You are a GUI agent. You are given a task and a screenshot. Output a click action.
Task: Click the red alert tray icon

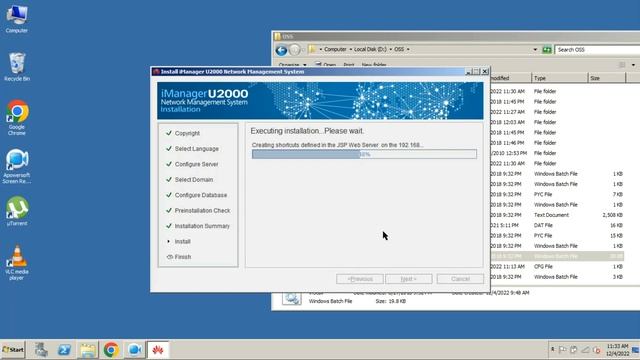pyautogui.click(x=597, y=350)
